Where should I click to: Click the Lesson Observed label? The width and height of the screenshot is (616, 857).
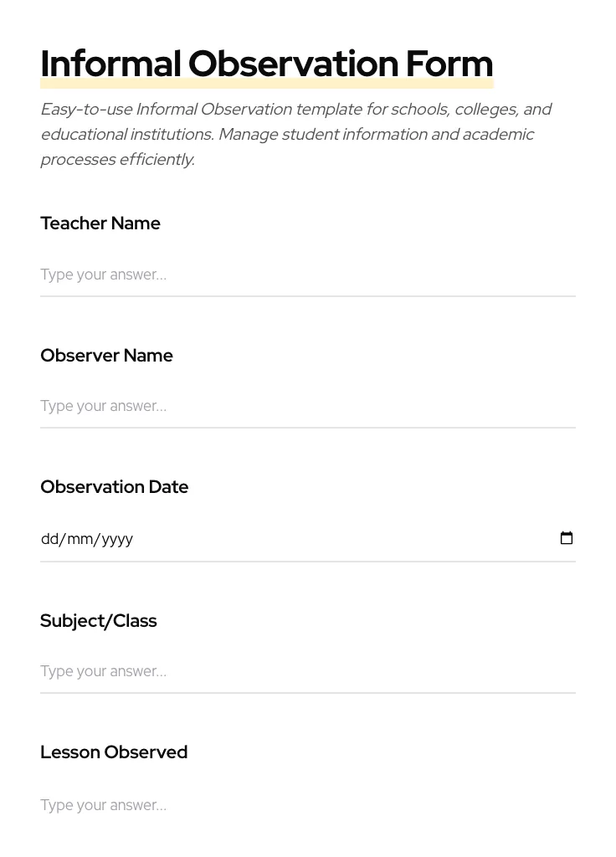point(114,752)
